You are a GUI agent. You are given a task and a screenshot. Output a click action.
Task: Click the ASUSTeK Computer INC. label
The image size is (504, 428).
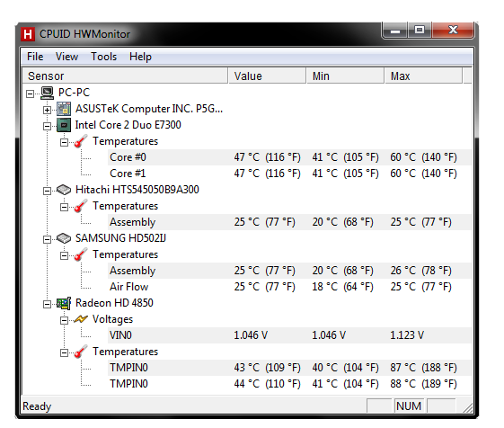(x=149, y=109)
